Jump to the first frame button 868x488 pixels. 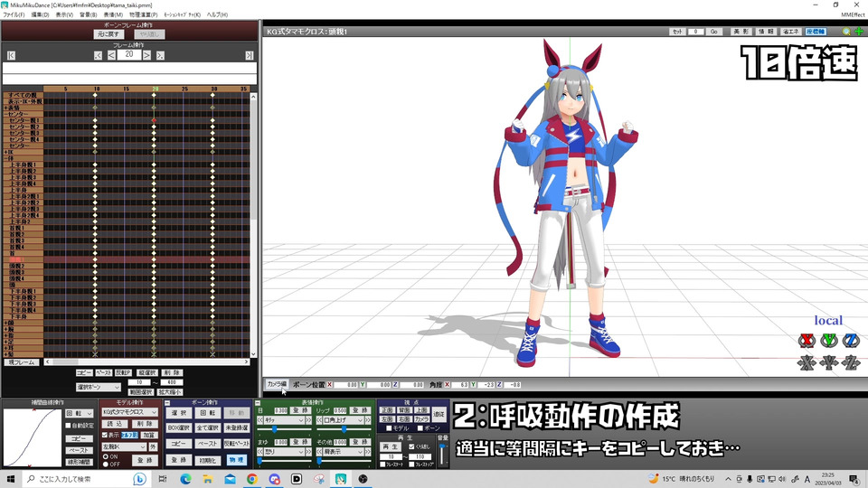11,55
